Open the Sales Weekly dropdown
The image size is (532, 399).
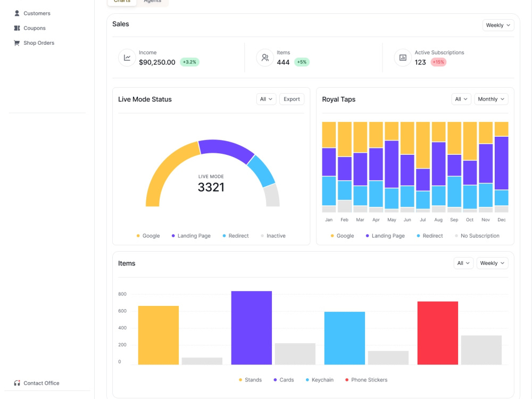pos(498,25)
